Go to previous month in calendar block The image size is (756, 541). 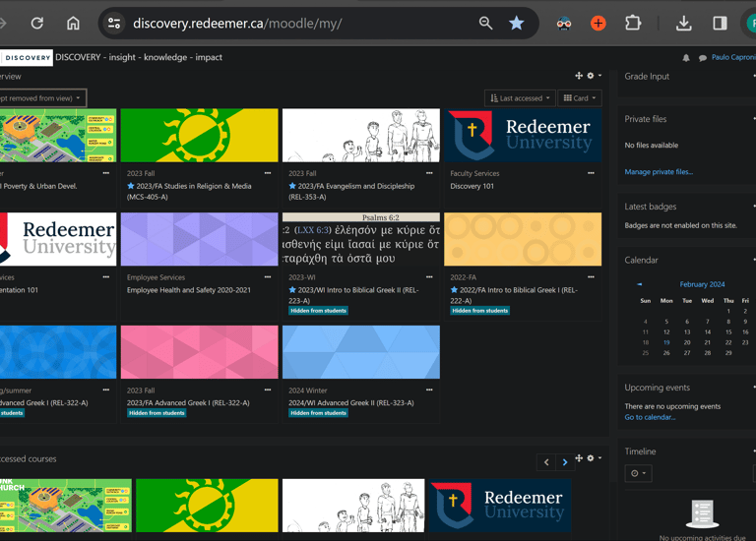(x=639, y=284)
